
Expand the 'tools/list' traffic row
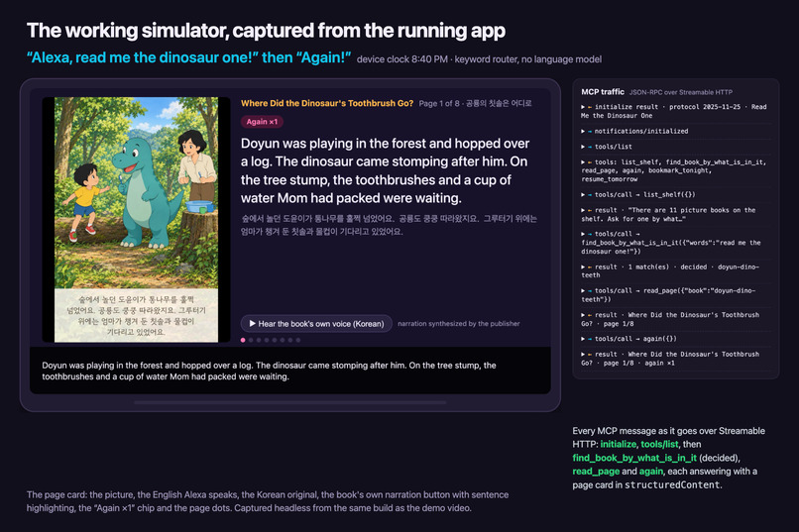674,147
